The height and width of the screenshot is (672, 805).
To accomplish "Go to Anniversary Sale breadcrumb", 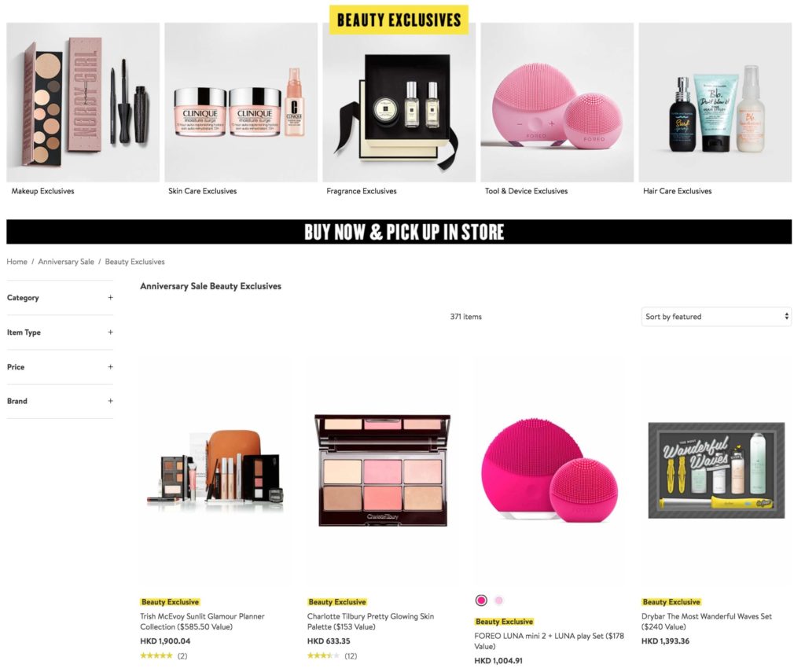I will point(66,261).
